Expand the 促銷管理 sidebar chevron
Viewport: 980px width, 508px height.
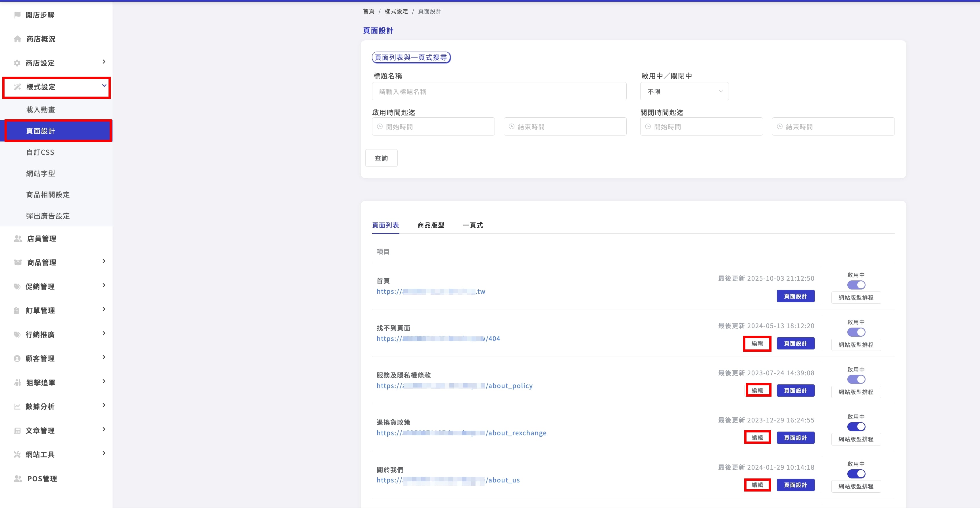(104, 285)
